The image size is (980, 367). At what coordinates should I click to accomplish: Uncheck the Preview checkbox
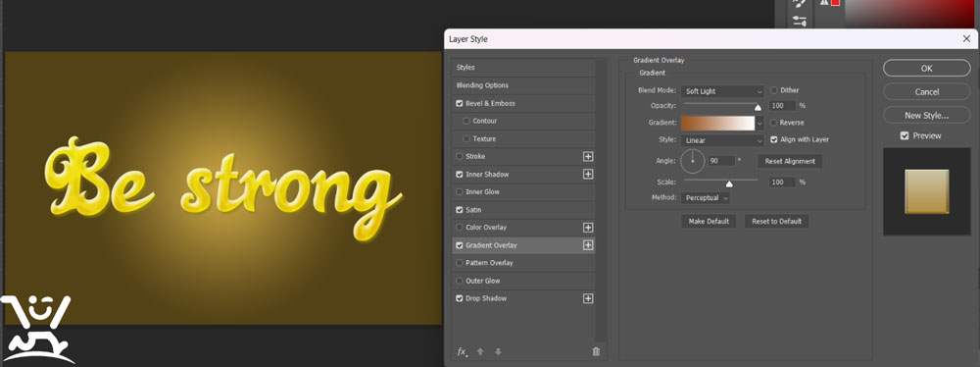(904, 135)
